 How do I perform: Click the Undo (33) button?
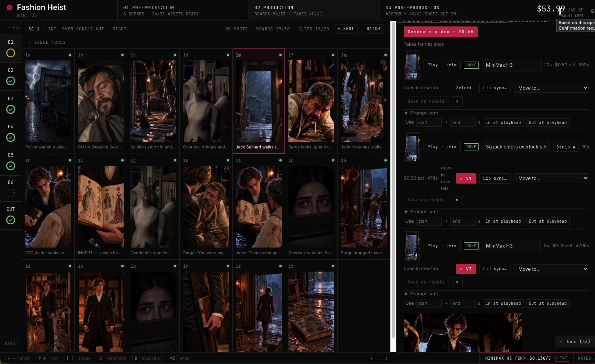(574, 341)
